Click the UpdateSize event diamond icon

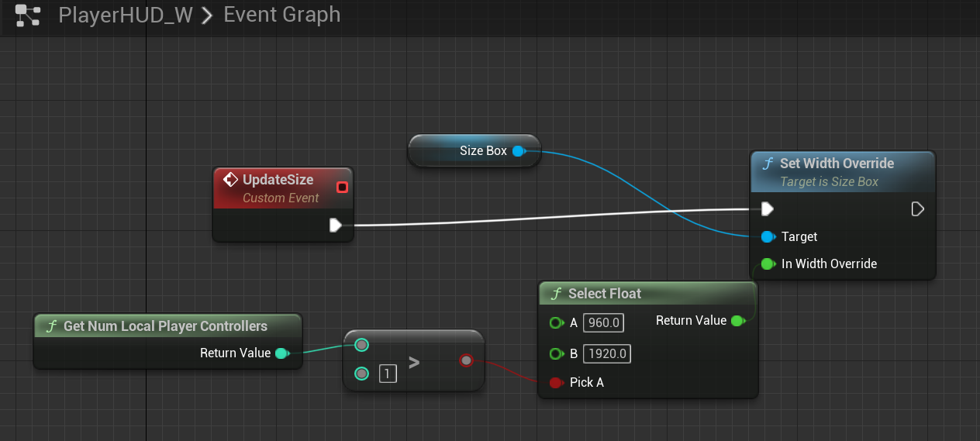pyautogui.click(x=230, y=180)
